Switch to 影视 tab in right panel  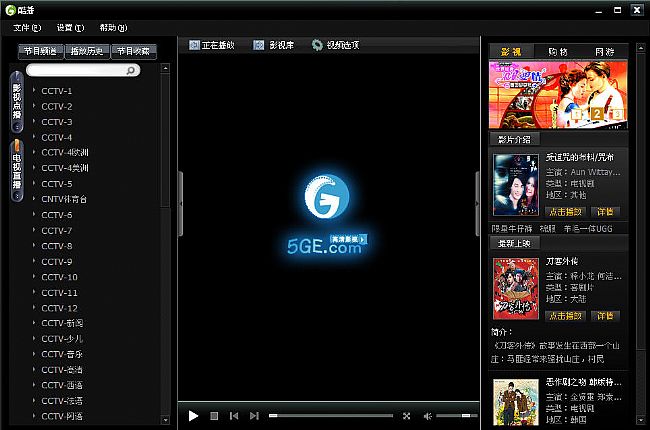(511, 51)
